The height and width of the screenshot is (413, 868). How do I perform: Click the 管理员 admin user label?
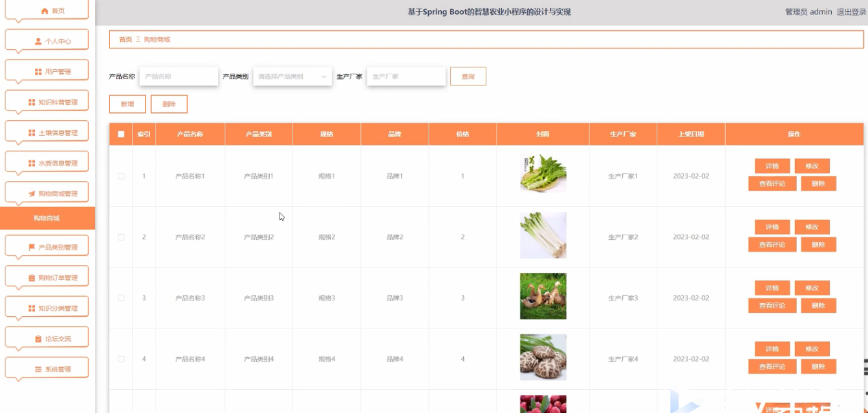(808, 12)
